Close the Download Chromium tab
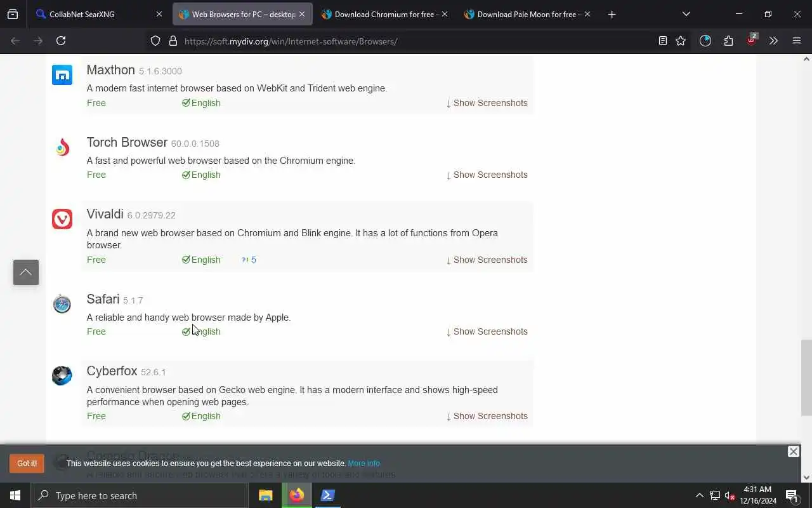The height and width of the screenshot is (508, 812). click(x=444, y=14)
